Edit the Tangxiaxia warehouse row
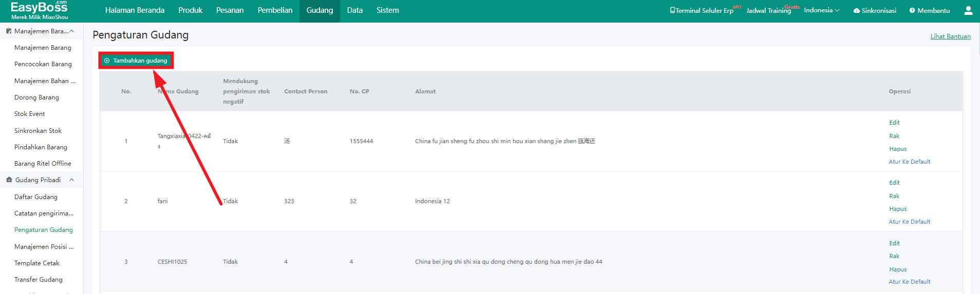The image size is (980, 294). click(894, 123)
